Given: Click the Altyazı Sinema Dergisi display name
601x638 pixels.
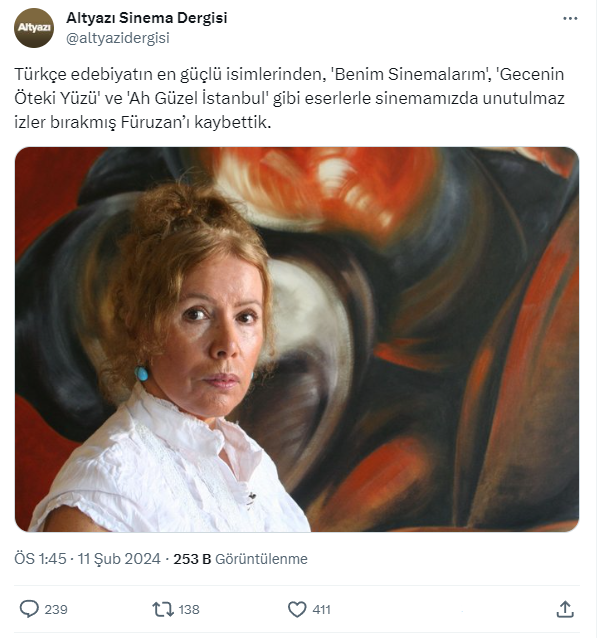Looking at the screenshot, I should pyautogui.click(x=146, y=18).
